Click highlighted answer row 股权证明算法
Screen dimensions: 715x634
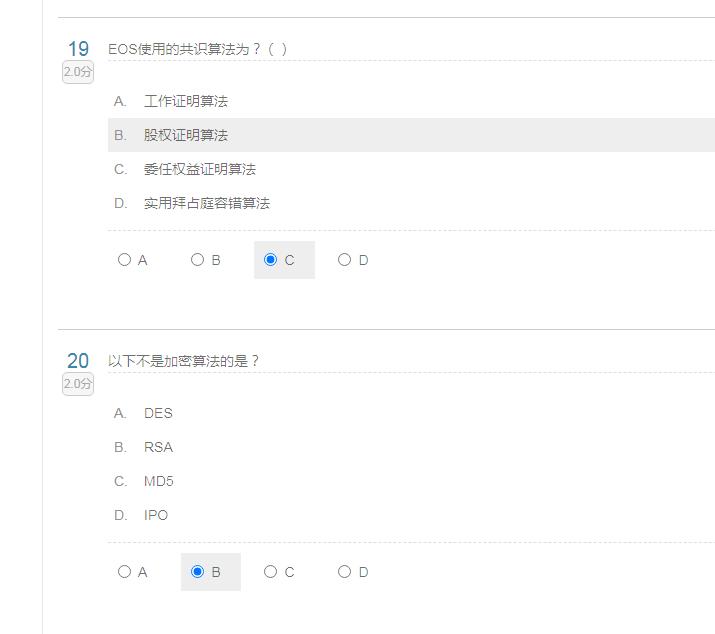pos(411,135)
